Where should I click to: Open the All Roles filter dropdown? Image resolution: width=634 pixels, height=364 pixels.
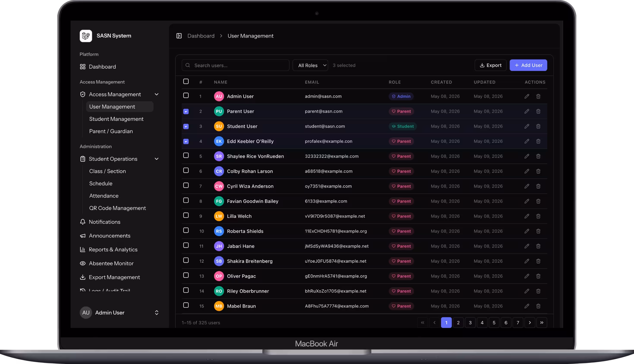coord(310,65)
